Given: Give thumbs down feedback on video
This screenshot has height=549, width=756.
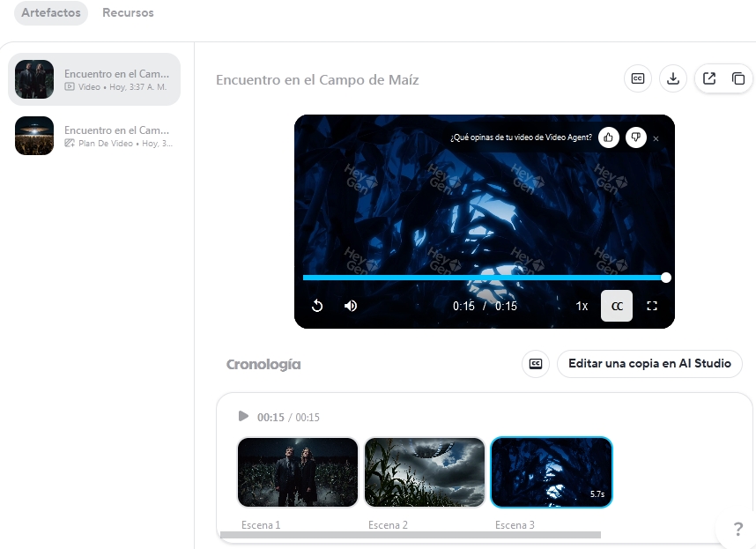Looking at the screenshot, I should 636,137.
